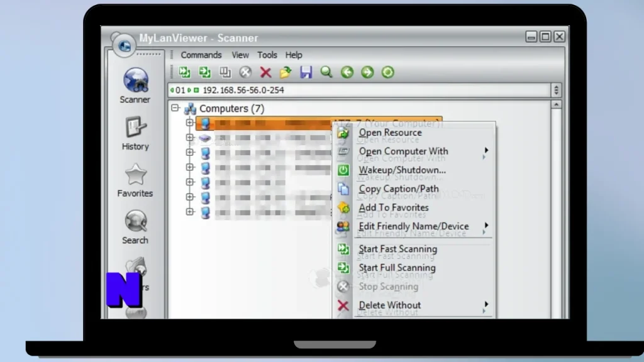This screenshot has height=362, width=644.
Task: Expand the fourth computer tree row
Action: pos(190,167)
